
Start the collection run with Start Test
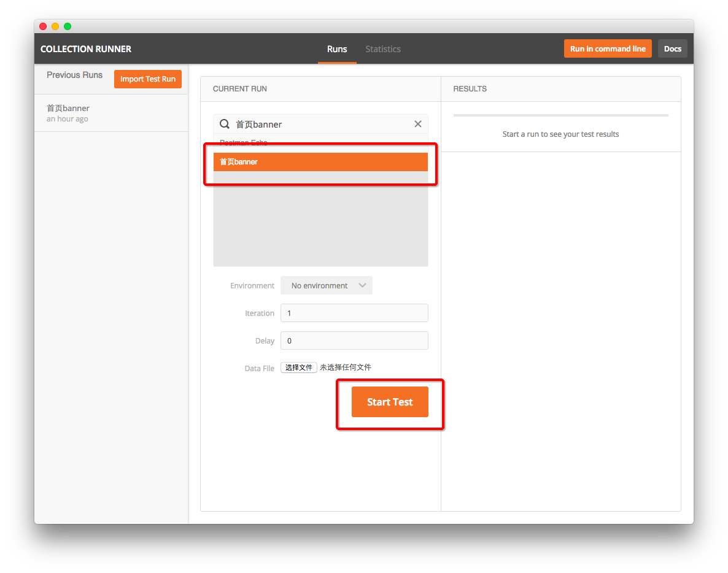coord(390,402)
